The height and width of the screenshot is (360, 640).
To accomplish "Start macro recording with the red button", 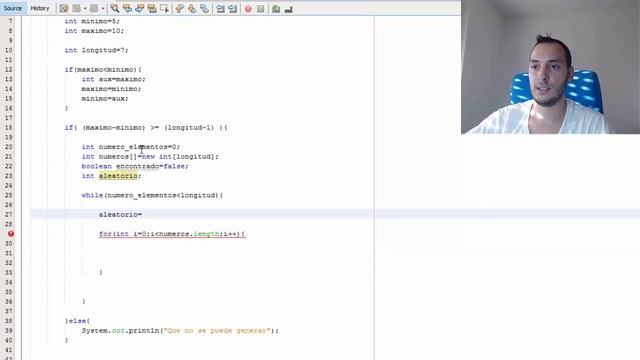I will (248, 9).
